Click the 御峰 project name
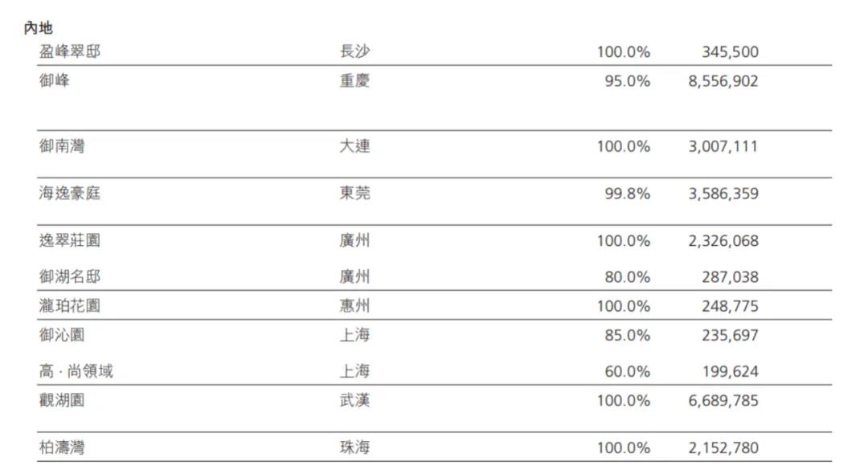The height and width of the screenshot is (470, 868). (55, 81)
